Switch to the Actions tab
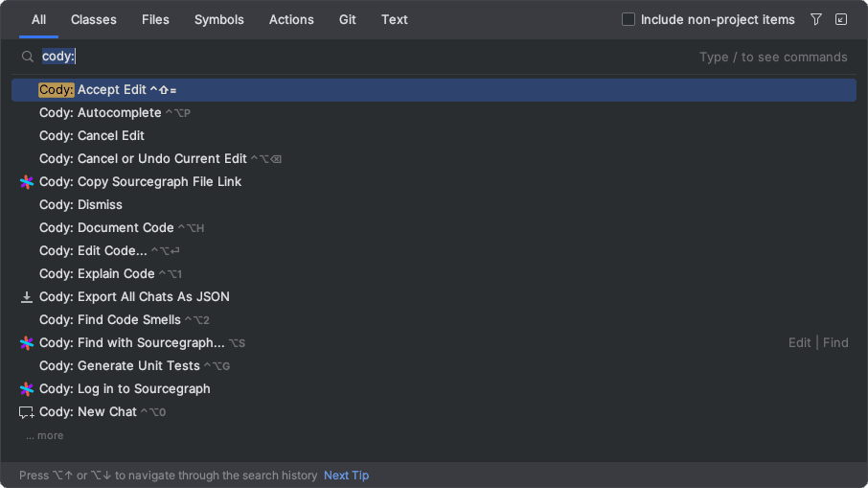 point(292,20)
